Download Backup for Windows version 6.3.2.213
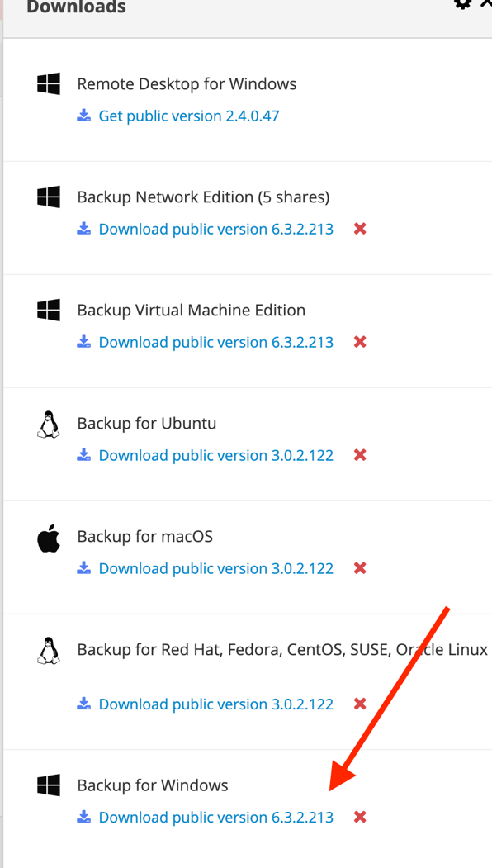Screen dimensions: 492x868 215,817
